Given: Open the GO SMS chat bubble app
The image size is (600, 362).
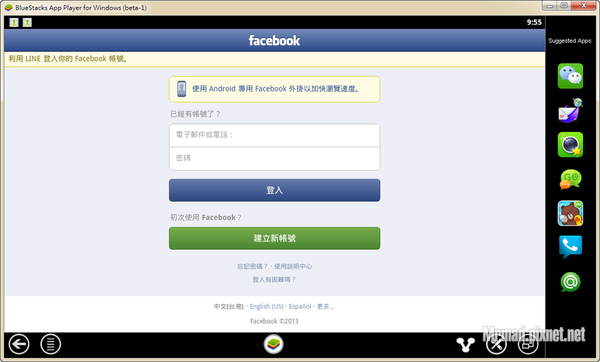Looking at the screenshot, I should 570,179.
